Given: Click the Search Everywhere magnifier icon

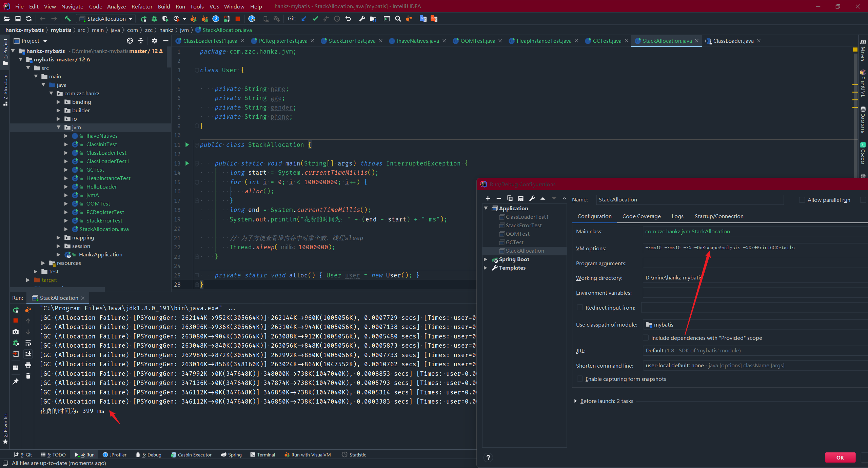Looking at the screenshot, I should [398, 19].
